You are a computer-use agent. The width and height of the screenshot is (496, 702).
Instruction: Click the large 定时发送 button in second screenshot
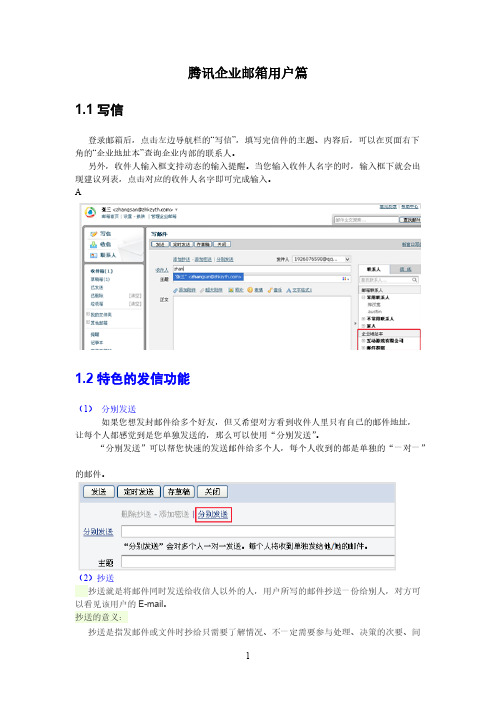[139, 492]
